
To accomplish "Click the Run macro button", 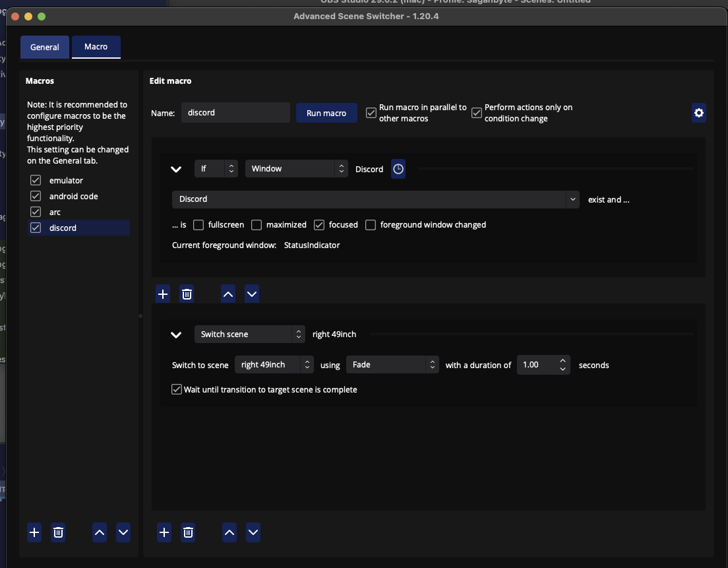I will [326, 113].
